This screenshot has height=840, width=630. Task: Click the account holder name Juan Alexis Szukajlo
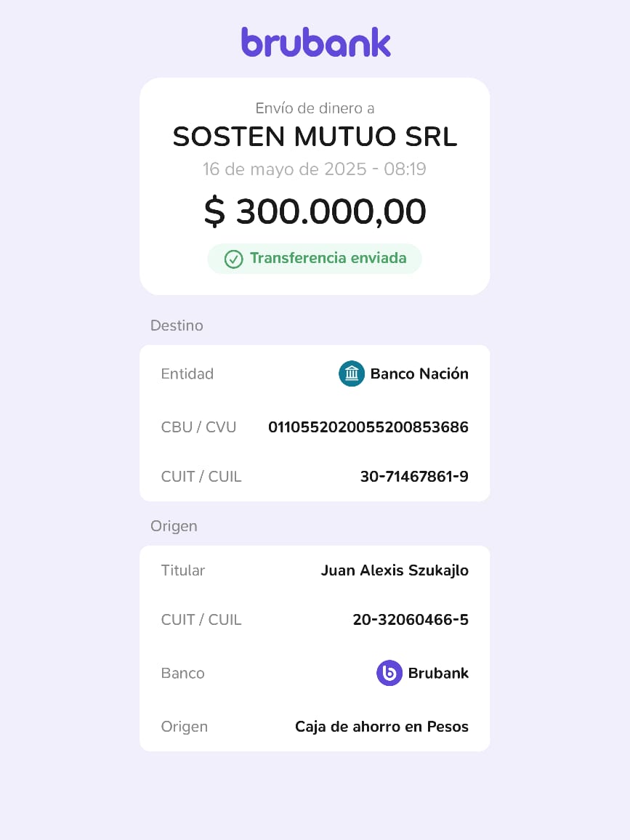click(x=395, y=570)
